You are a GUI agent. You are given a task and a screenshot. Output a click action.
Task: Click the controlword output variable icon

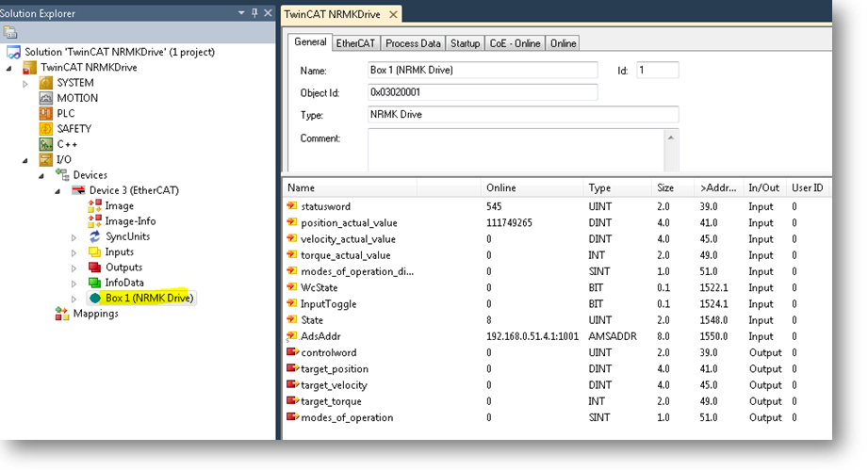(x=292, y=352)
